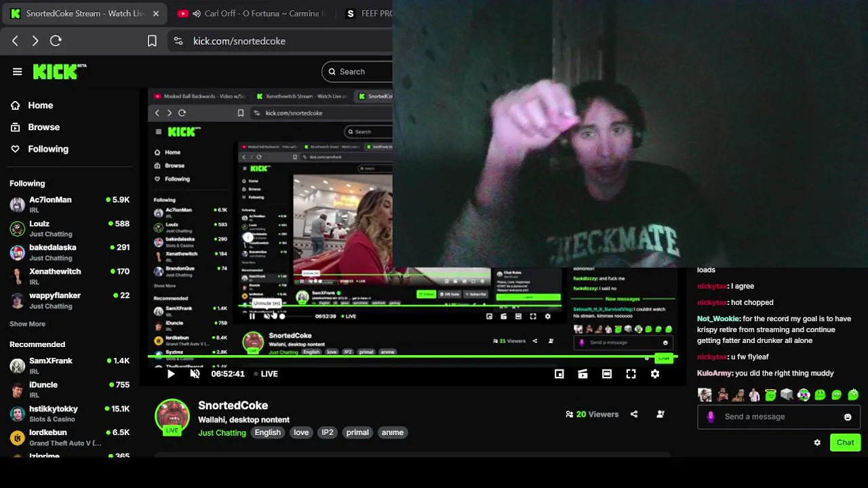Image resolution: width=868 pixels, height=488 pixels.
Task: Open Following in the sidebar menu
Action: point(40,148)
